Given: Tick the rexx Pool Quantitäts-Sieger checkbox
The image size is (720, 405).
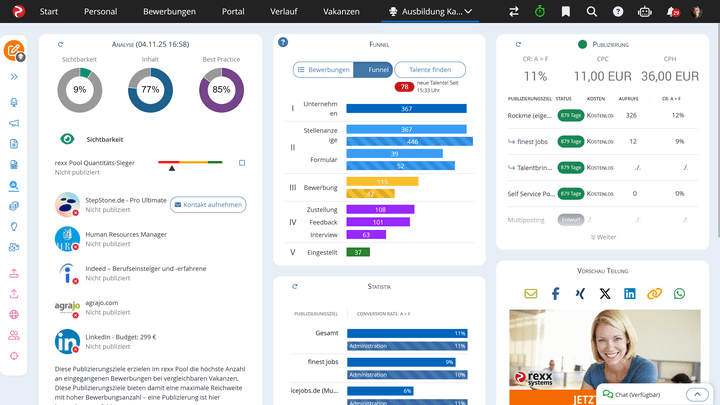Looking at the screenshot, I should (242, 163).
